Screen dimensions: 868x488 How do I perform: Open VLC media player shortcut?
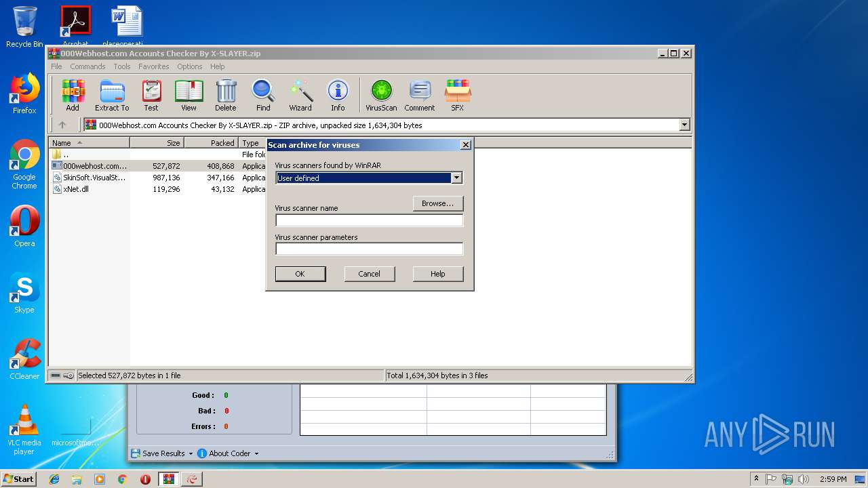(x=24, y=430)
